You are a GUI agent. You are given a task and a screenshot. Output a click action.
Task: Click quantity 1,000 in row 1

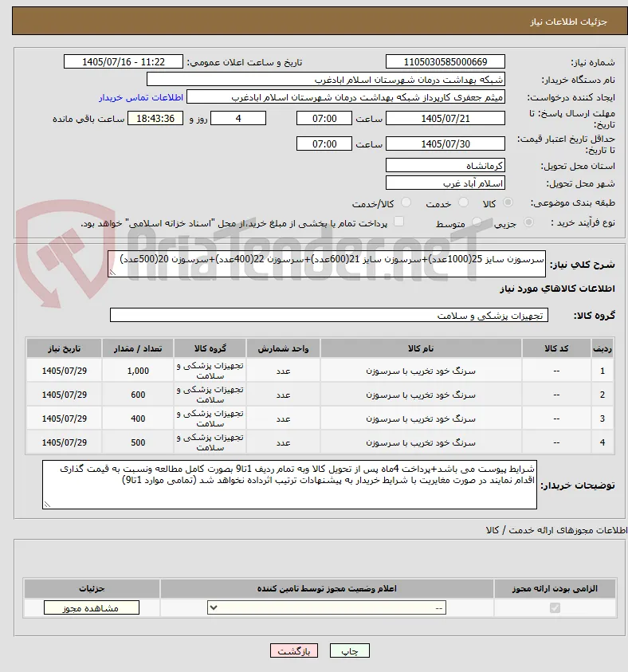[138, 371]
